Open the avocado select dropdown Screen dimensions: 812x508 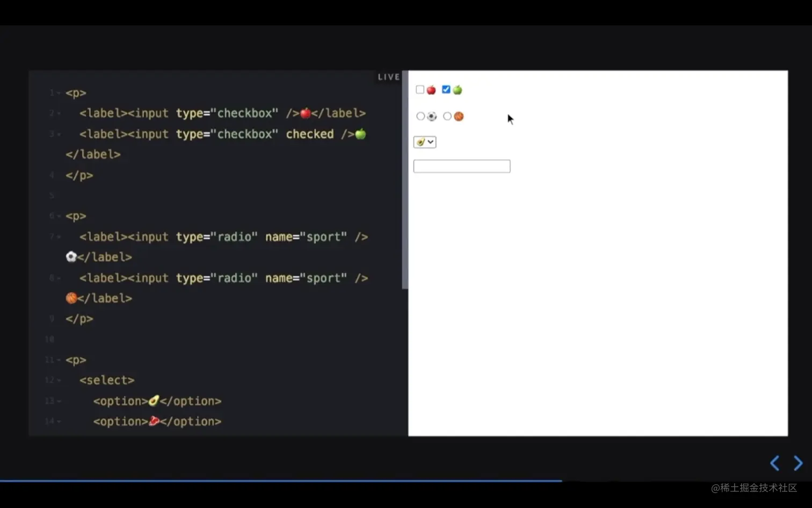click(x=425, y=142)
